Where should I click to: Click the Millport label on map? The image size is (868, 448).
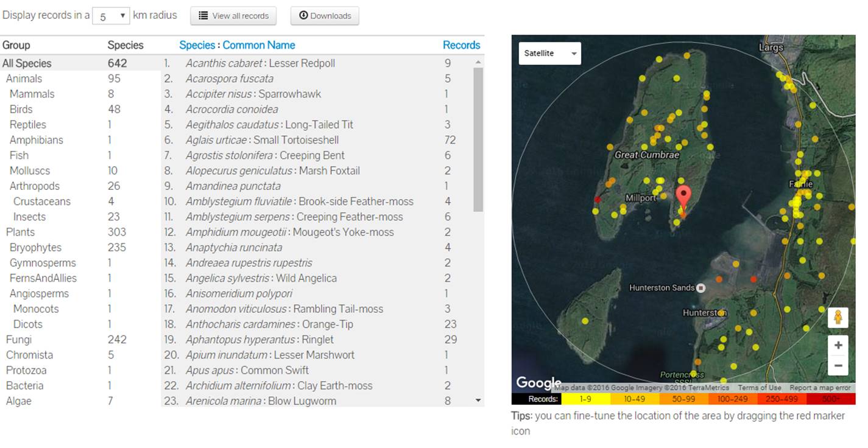click(x=640, y=198)
